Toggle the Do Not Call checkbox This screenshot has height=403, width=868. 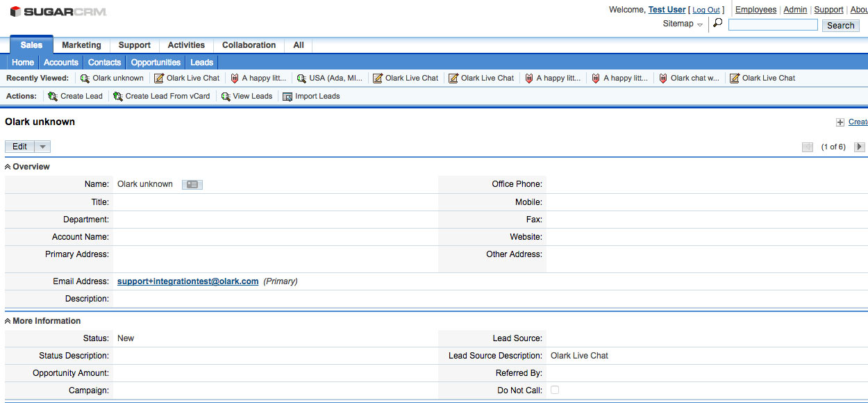(555, 390)
